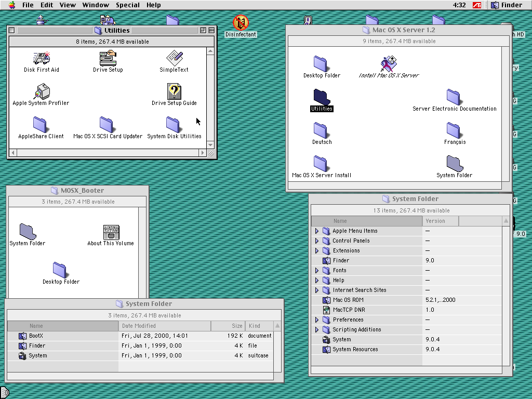The height and width of the screenshot is (399, 532).
Task: Select the MacTCP DNR file icon
Action: [326, 310]
